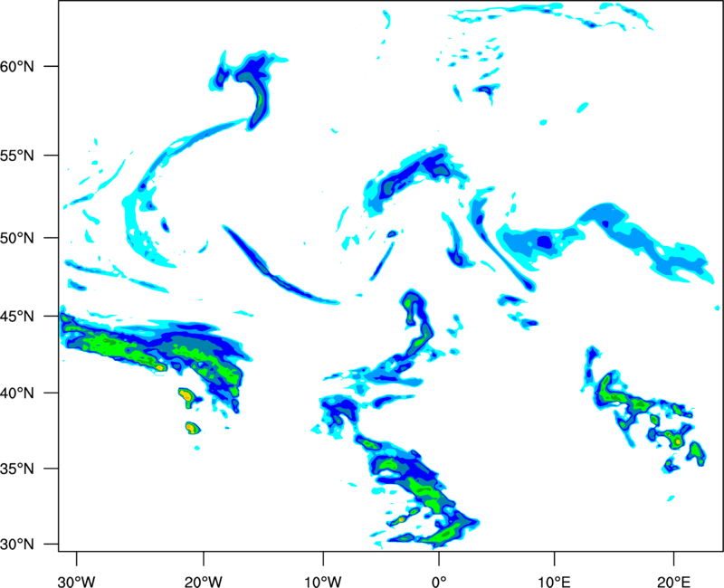Click the 10°E longitude label

coord(554,582)
